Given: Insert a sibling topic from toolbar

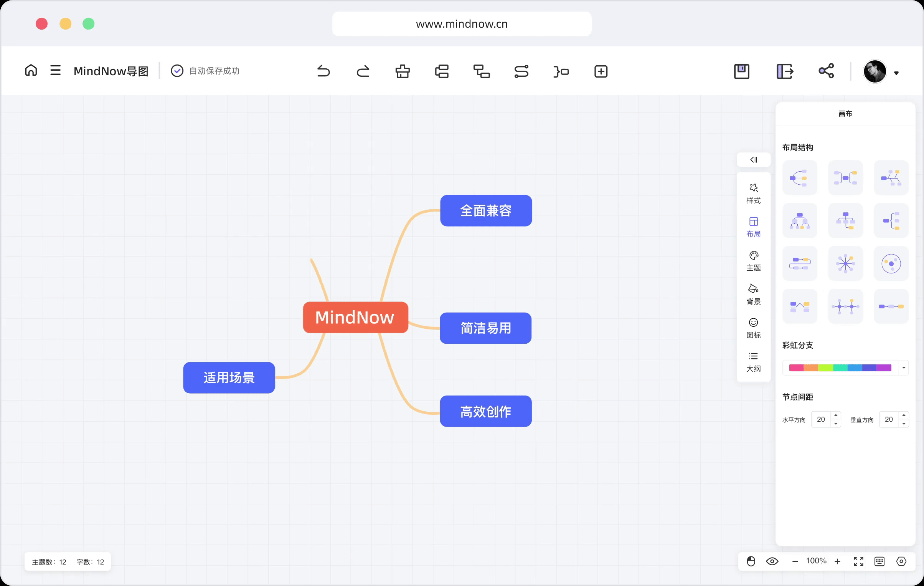Looking at the screenshot, I should point(442,71).
